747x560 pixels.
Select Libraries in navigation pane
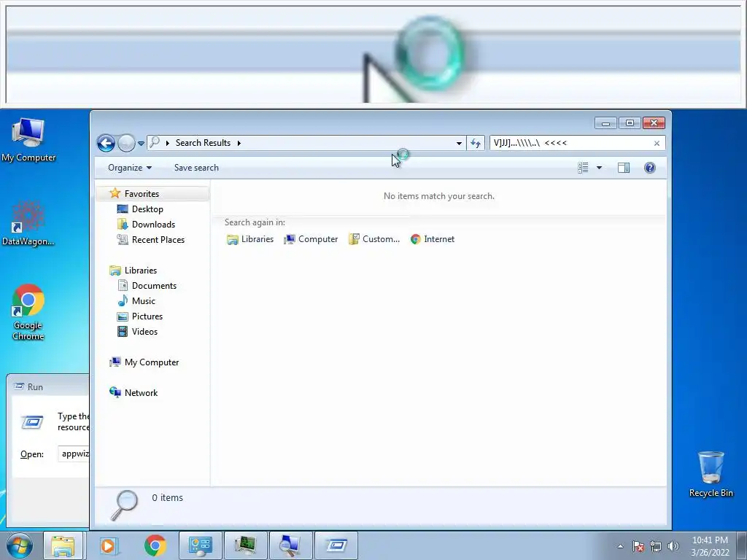[x=141, y=271]
